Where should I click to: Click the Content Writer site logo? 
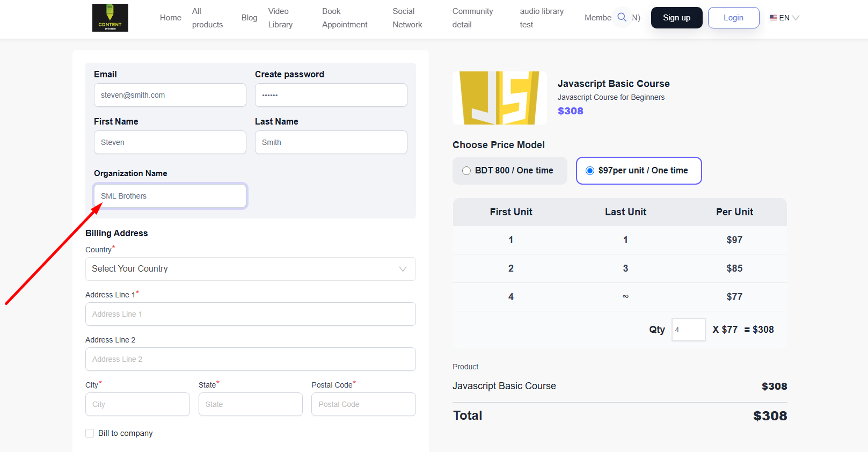110,18
